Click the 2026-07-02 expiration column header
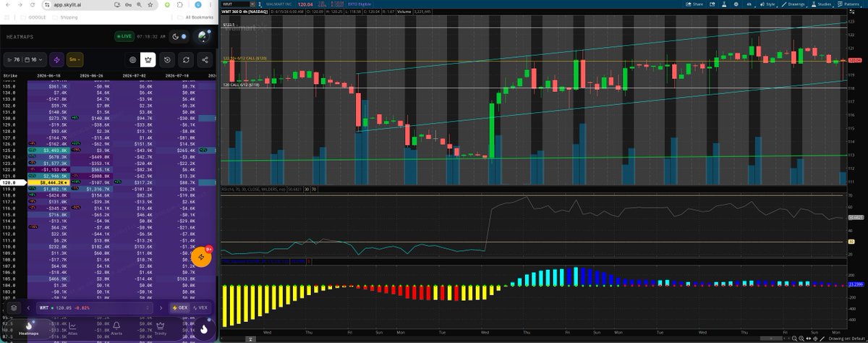The image size is (868, 343). coord(134,75)
